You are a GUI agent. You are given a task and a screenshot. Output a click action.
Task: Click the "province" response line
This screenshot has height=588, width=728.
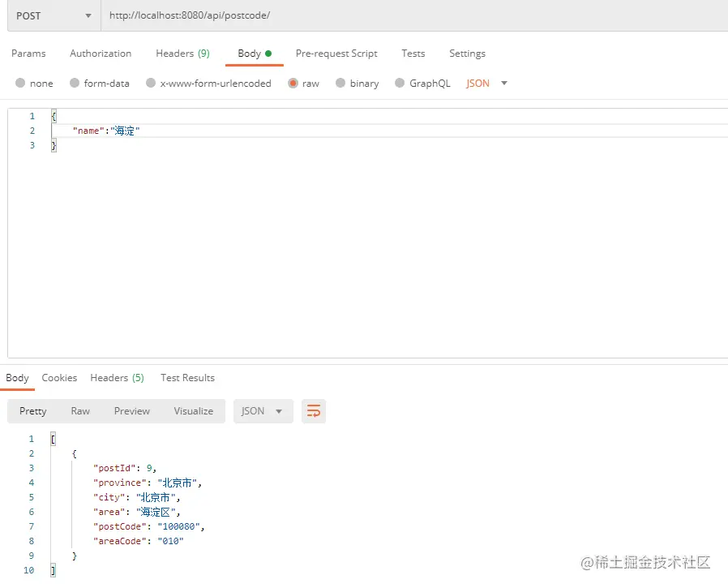click(x=148, y=483)
